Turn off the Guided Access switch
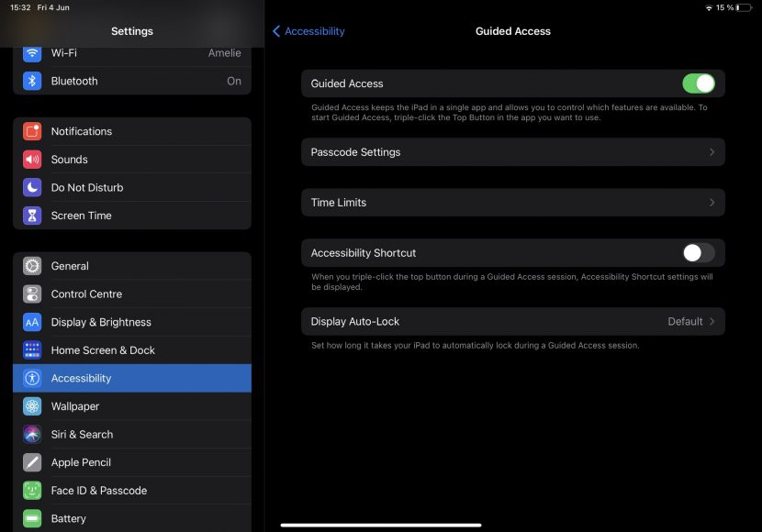This screenshot has height=532, width=762. click(699, 83)
